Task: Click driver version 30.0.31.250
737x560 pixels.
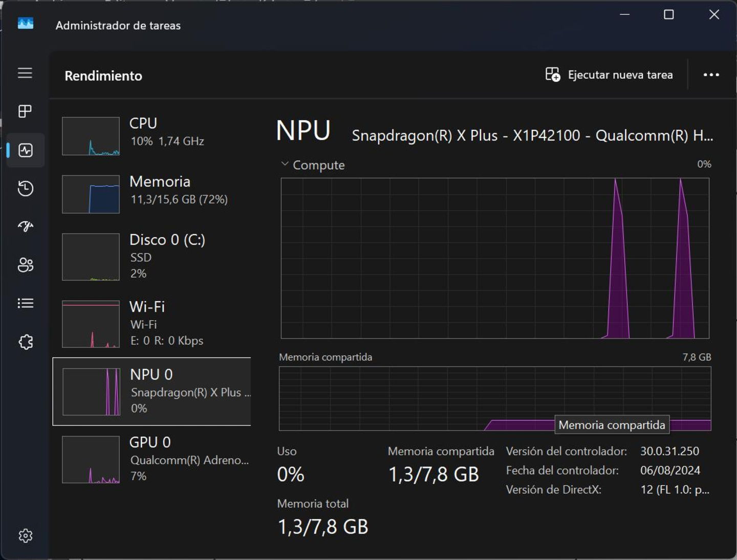Action: 669,451
